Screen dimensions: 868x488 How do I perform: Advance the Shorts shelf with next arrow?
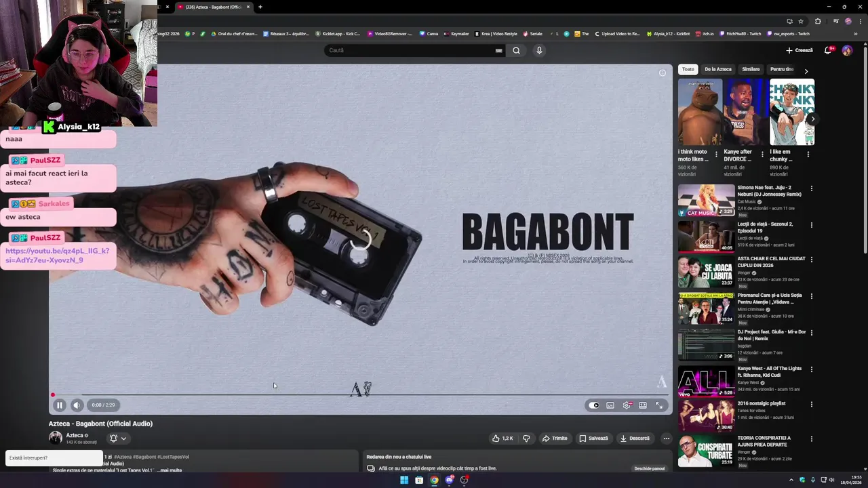(x=812, y=119)
